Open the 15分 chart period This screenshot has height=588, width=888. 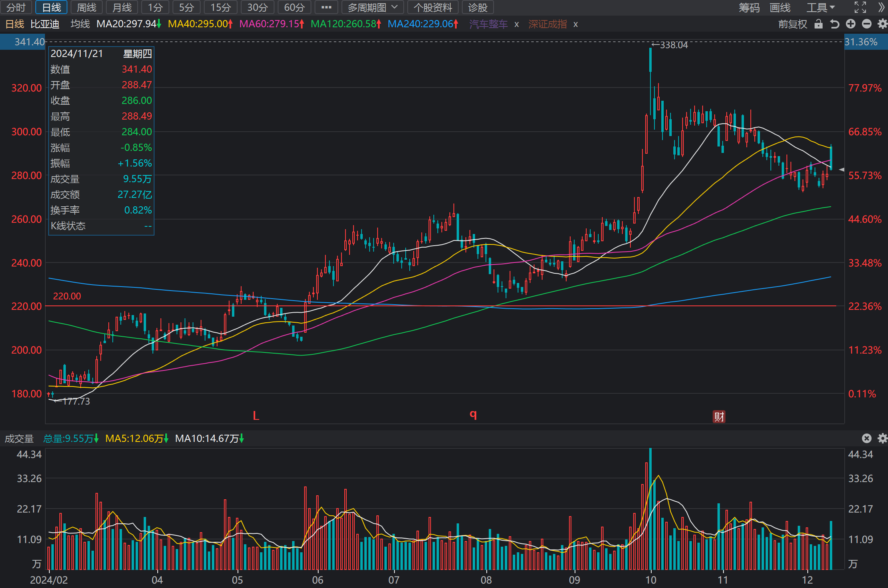[221, 7]
